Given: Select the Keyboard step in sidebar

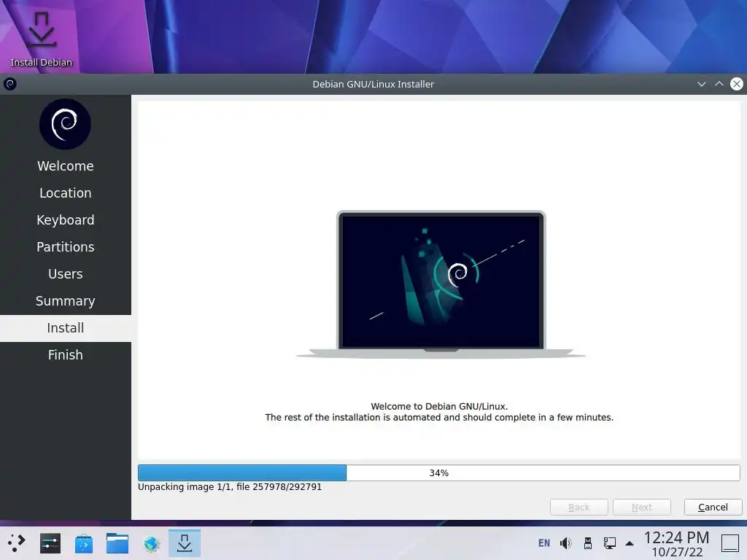Looking at the screenshot, I should [65, 220].
